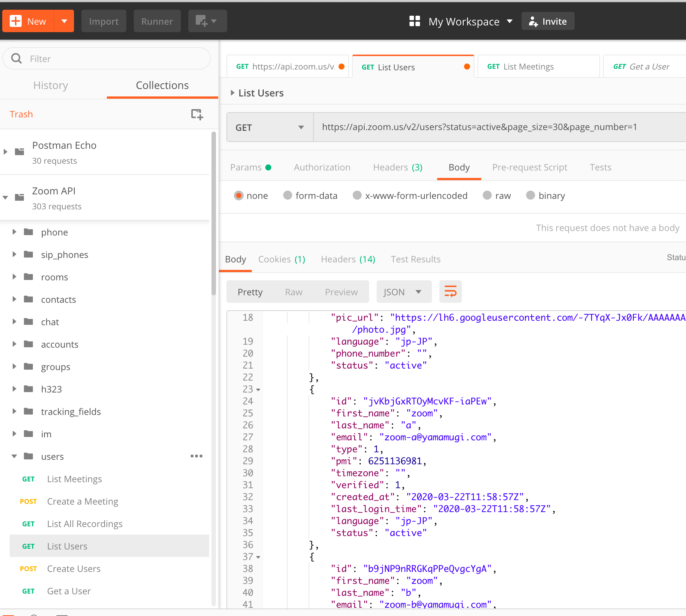This screenshot has height=616, width=686.
Task: Click the new collection icon
Action: 197,114
